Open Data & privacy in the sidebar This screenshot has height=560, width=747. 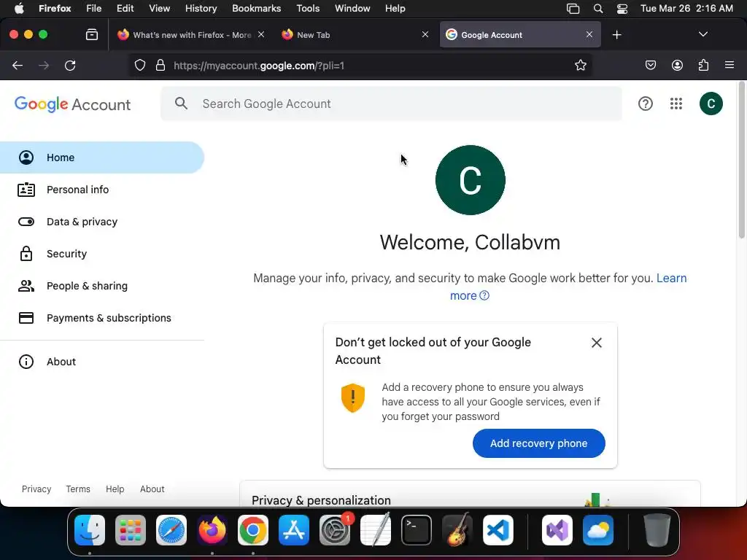(102, 222)
